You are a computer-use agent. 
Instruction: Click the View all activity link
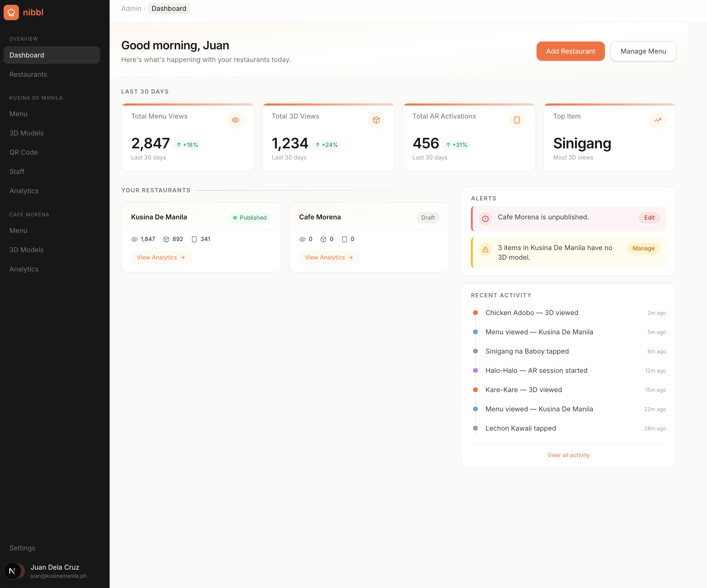pos(568,455)
